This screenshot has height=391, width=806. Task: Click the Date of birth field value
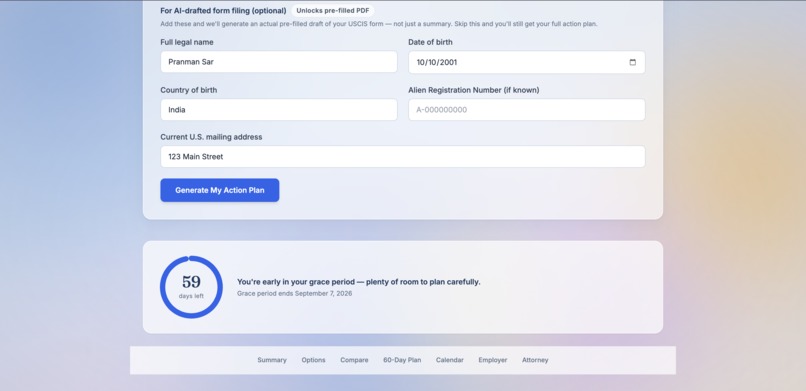436,62
